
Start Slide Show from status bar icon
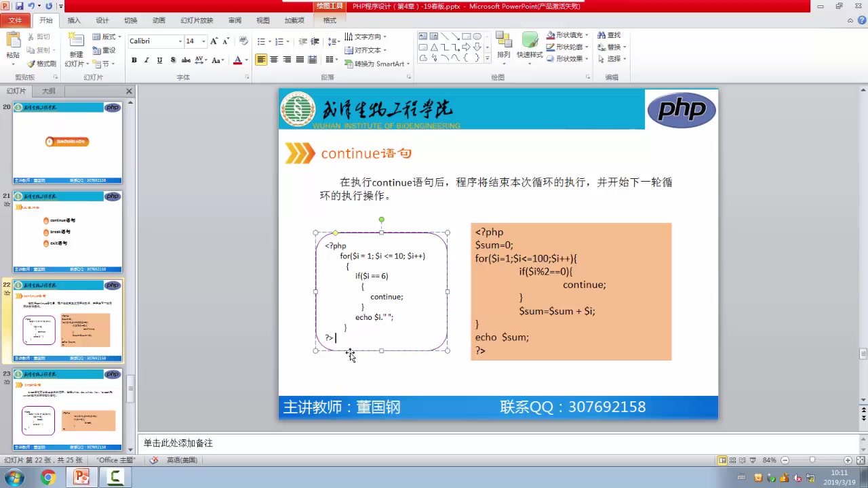pyautogui.click(x=753, y=460)
